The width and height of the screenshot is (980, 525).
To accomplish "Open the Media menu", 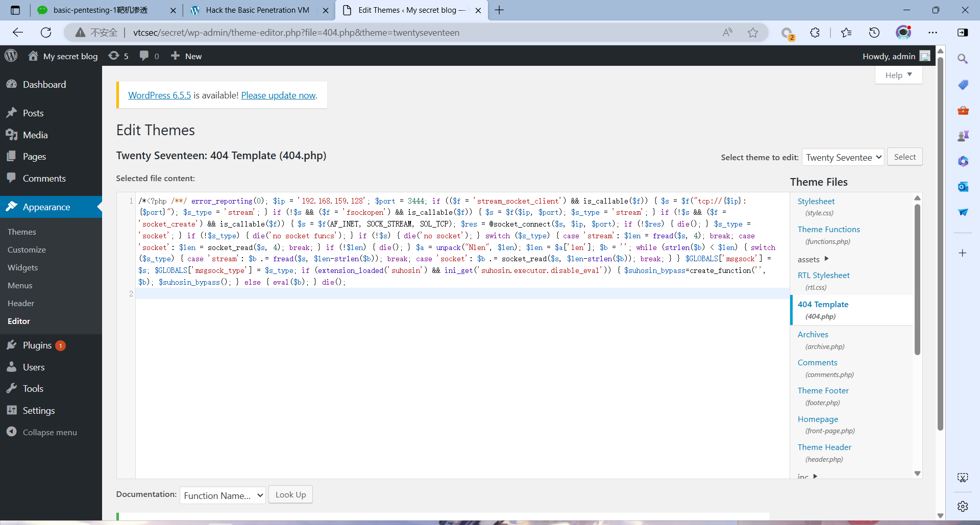I will click(51, 135).
